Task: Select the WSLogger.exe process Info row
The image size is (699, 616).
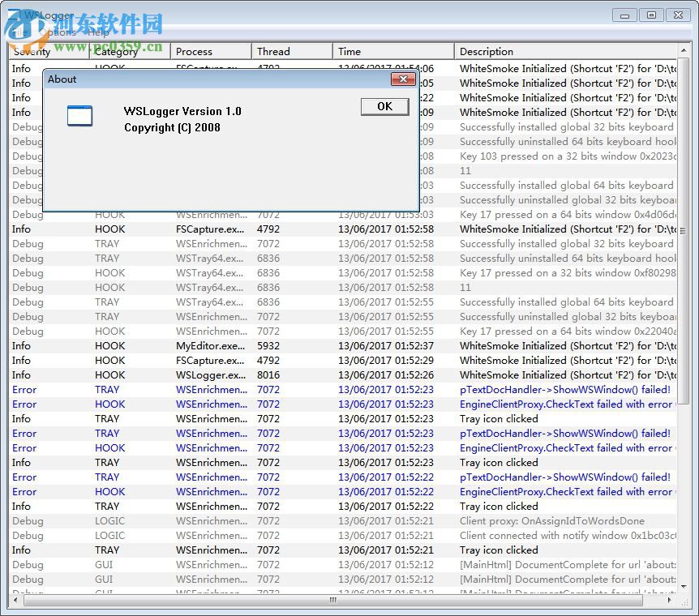Action: coord(209,375)
